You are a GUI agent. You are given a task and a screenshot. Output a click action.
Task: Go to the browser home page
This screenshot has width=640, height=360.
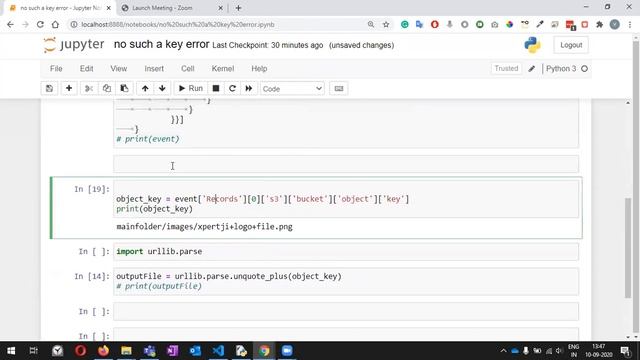55,24
